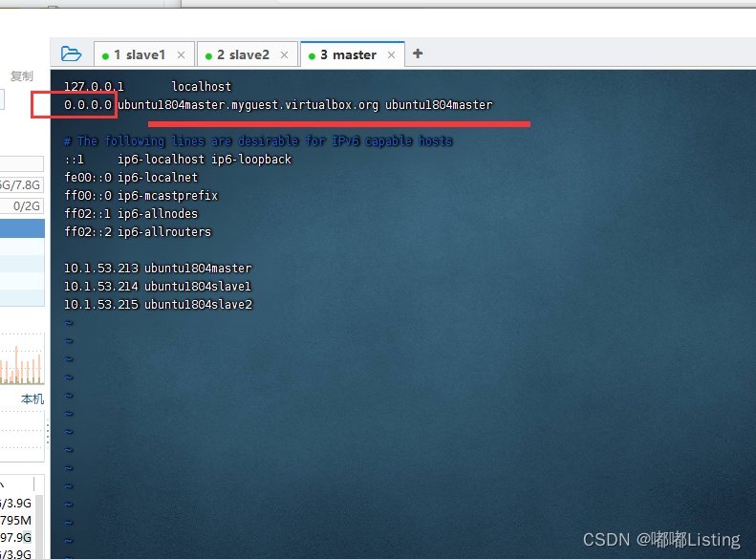This screenshot has width=756, height=559.
Task: Click the 本机 link in sidebar
Action: coord(32,399)
